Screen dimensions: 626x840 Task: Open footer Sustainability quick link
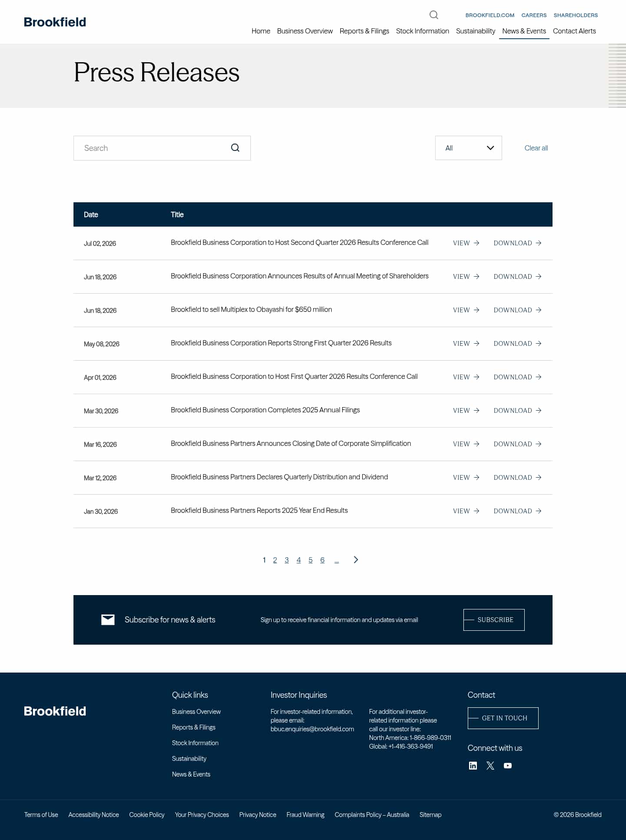[x=189, y=759]
